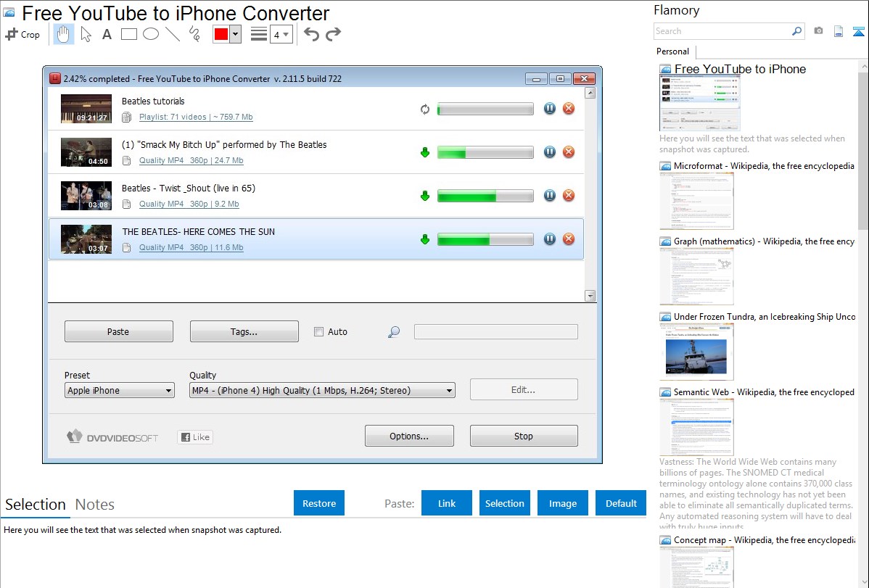Undo the last annotation
869x588 pixels.
[x=311, y=34]
